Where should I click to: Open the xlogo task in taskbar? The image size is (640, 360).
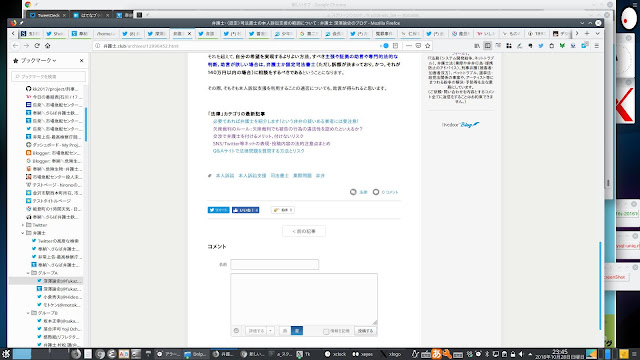pos(391,354)
